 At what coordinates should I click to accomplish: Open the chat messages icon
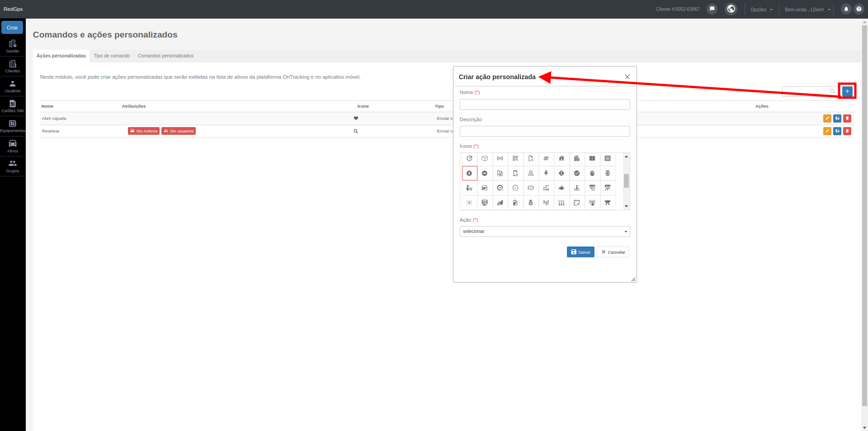[x=712, y=9]
